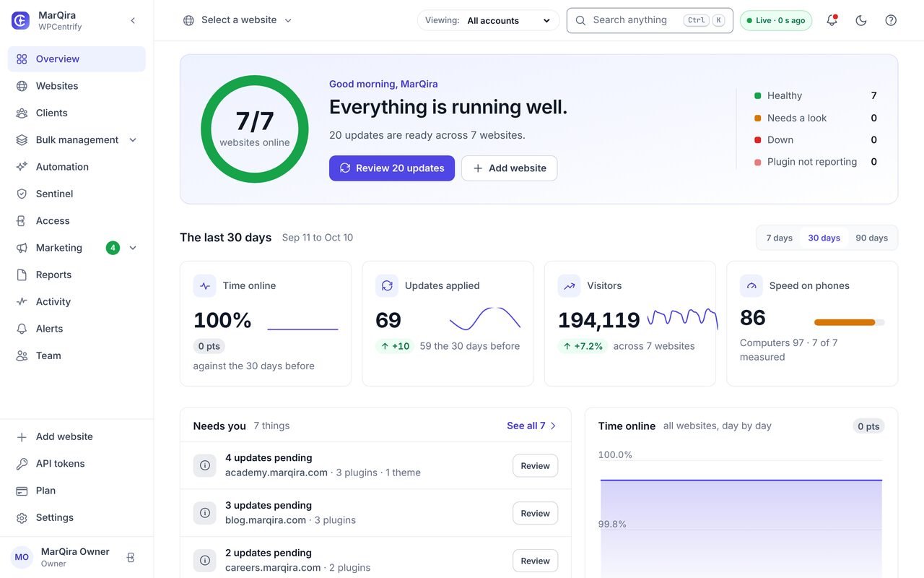The width and height of the screenshot is (924, 578).
Task: Click the Visitors trend icon
Action: click(x=570, y=285)
